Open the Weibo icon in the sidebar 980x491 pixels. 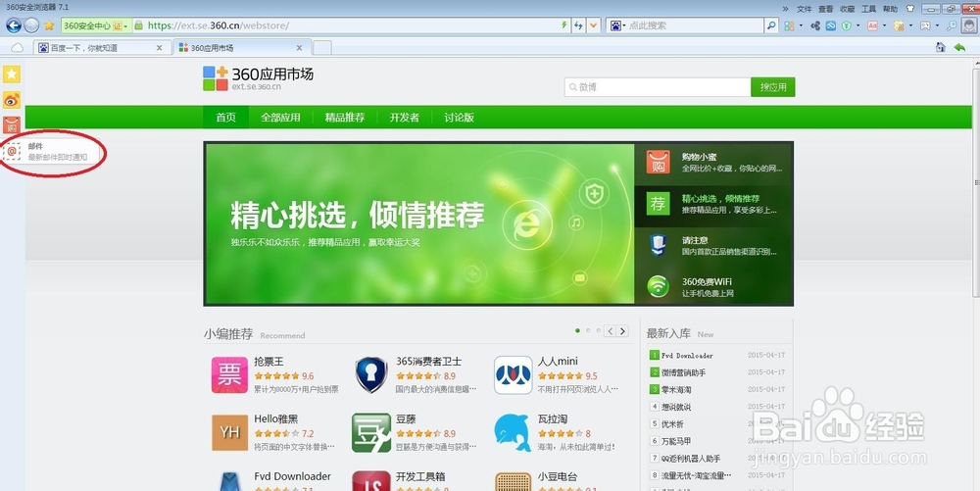(11, 100)
